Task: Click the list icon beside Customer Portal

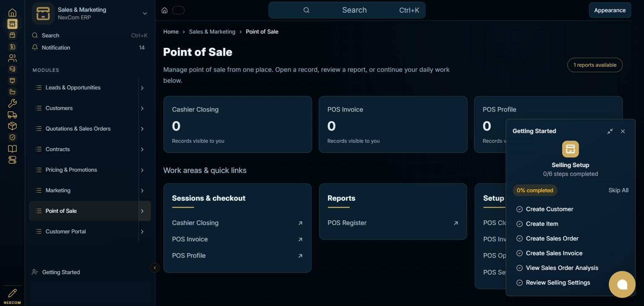Action: 39,232
